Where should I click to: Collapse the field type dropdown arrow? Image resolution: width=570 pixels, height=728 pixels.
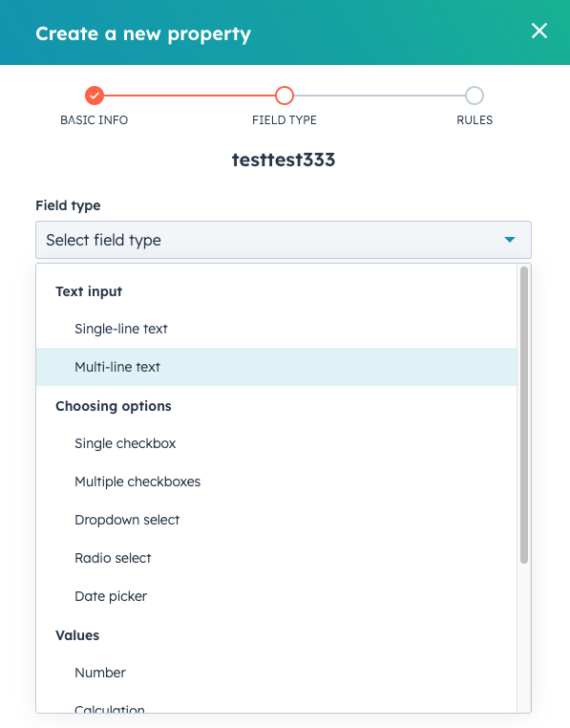[510, 240]
